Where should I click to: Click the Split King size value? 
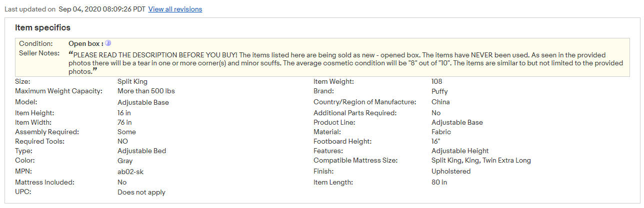pos(132,81)
